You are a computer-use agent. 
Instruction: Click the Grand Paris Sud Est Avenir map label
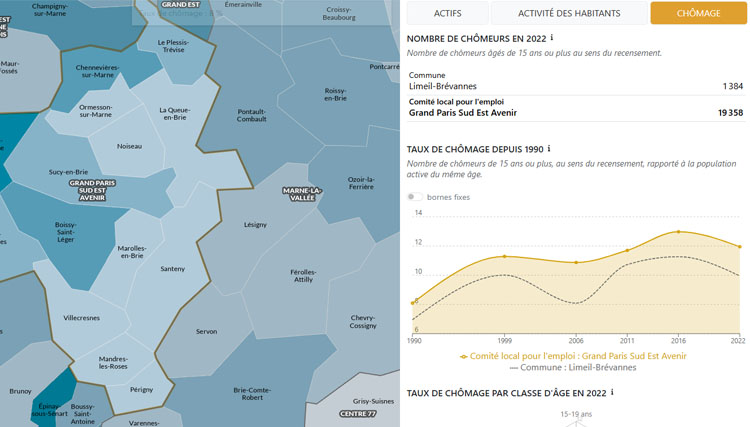(x=92, y=190)
